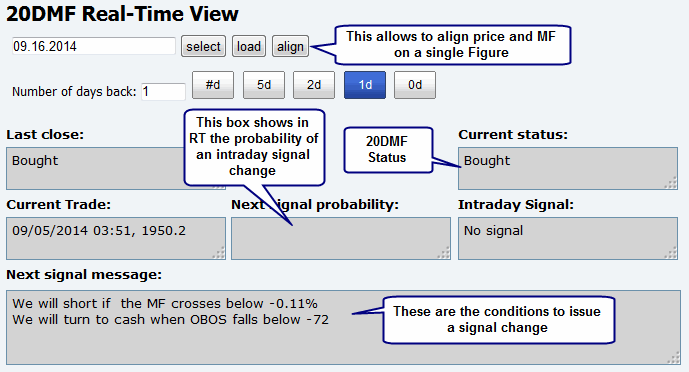Click the Next signal message text area

pos(344,327)
